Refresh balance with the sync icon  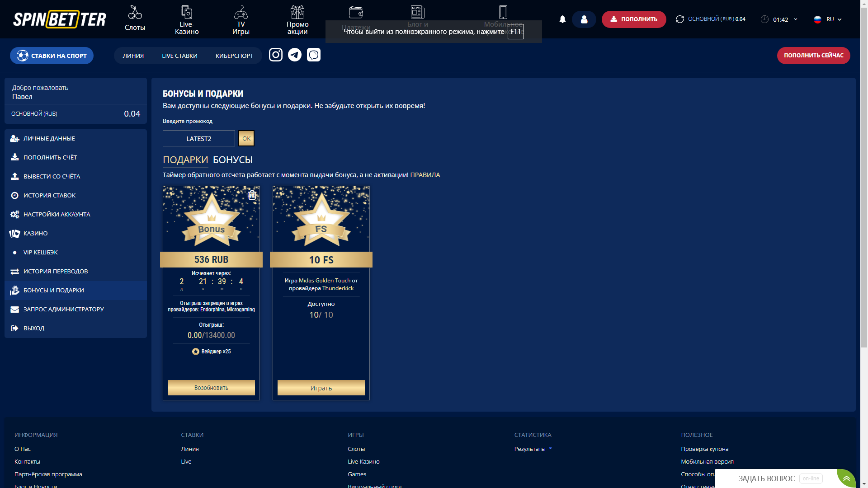[679, 19]
